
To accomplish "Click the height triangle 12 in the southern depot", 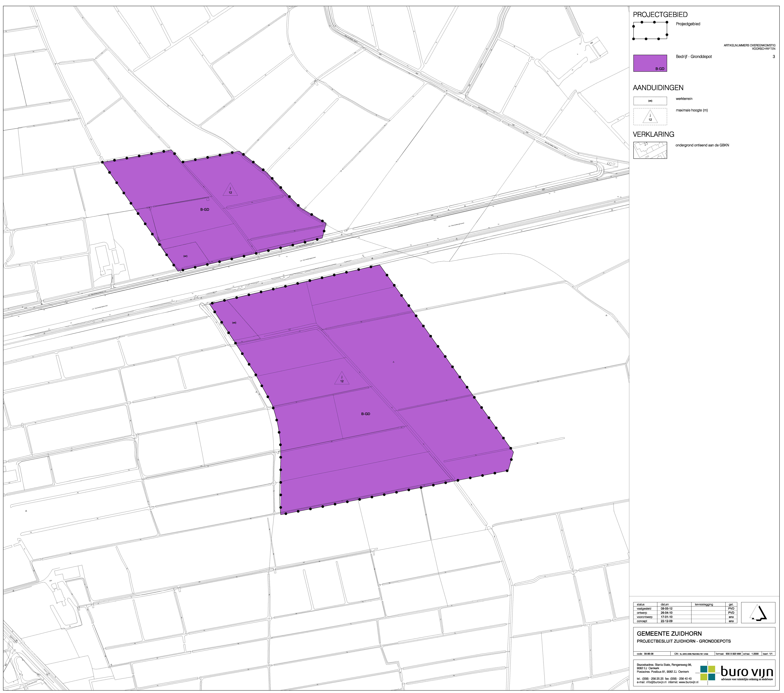I will [342, 378].
